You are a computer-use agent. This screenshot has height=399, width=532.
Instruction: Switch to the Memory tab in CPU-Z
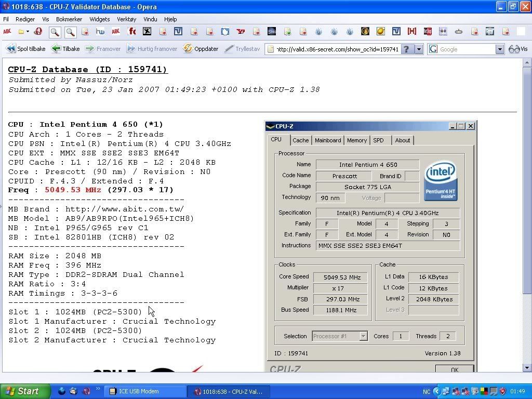coord(357,140)
